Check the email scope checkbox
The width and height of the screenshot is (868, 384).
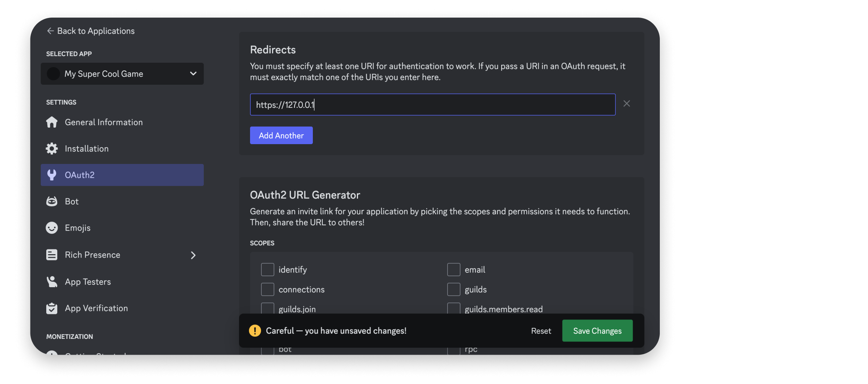(453, 270)
